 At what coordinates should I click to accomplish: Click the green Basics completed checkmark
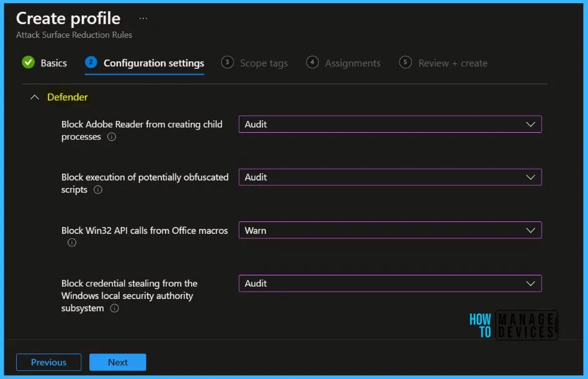(x=28, y=62)
